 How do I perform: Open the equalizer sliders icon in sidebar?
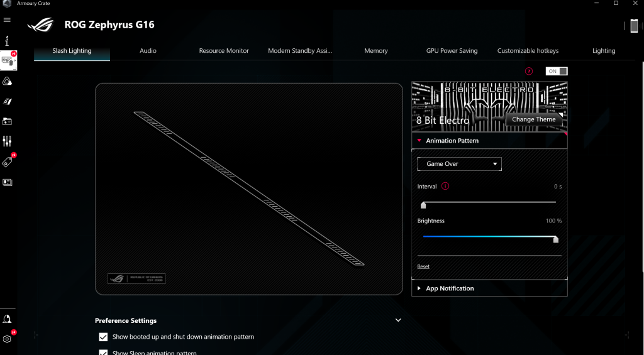tap(8, 141)
